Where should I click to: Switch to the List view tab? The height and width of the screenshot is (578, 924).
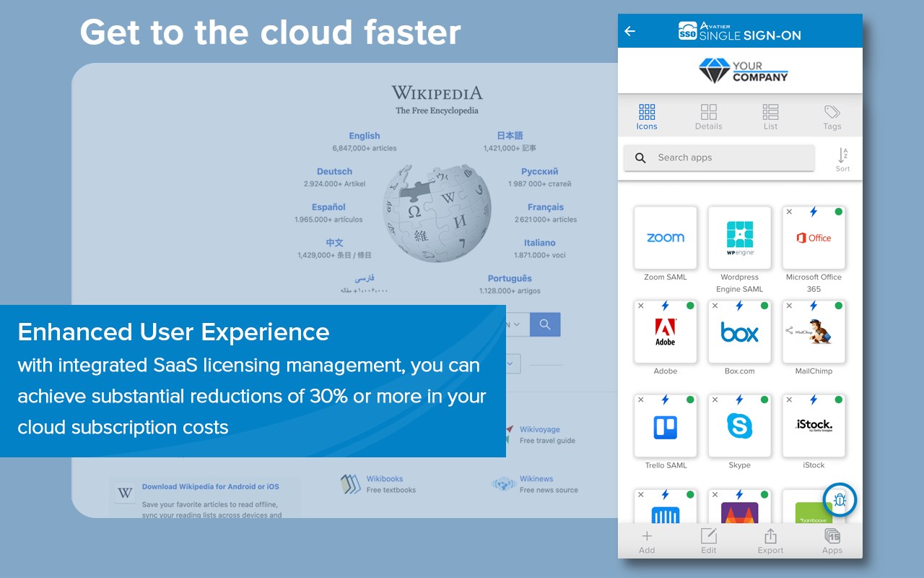(770, 117)
